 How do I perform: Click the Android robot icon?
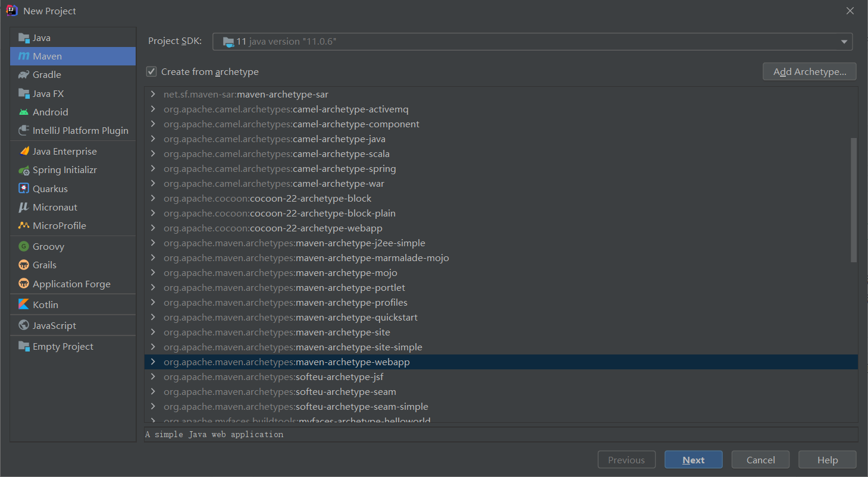tap(24, 112)
